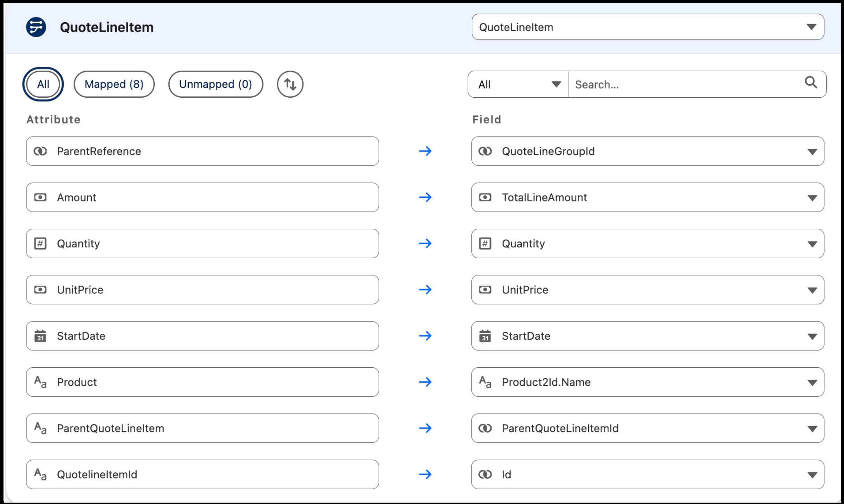Click the mapping arrow for StartDate row

425,336
